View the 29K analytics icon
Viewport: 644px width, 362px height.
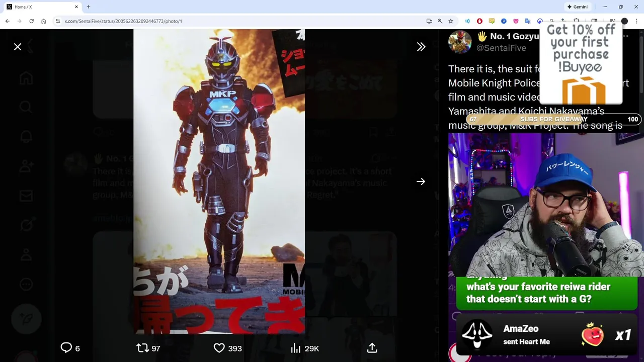tap(304, 348)
